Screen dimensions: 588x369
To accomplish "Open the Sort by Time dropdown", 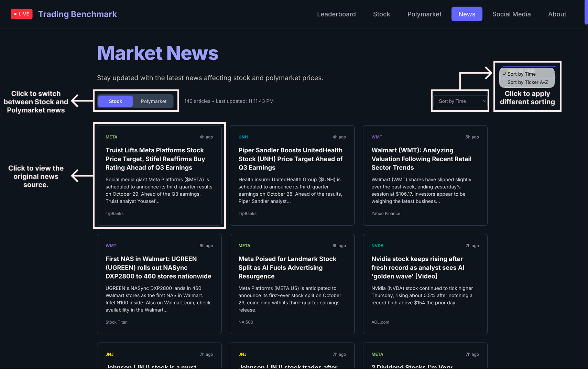I will [461, 101].
